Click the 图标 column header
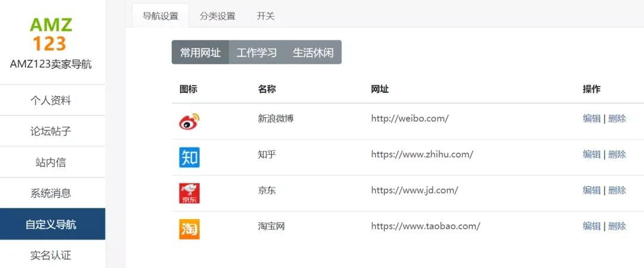The width and height of the screenshot is (644, 268). tap(188, 89)
